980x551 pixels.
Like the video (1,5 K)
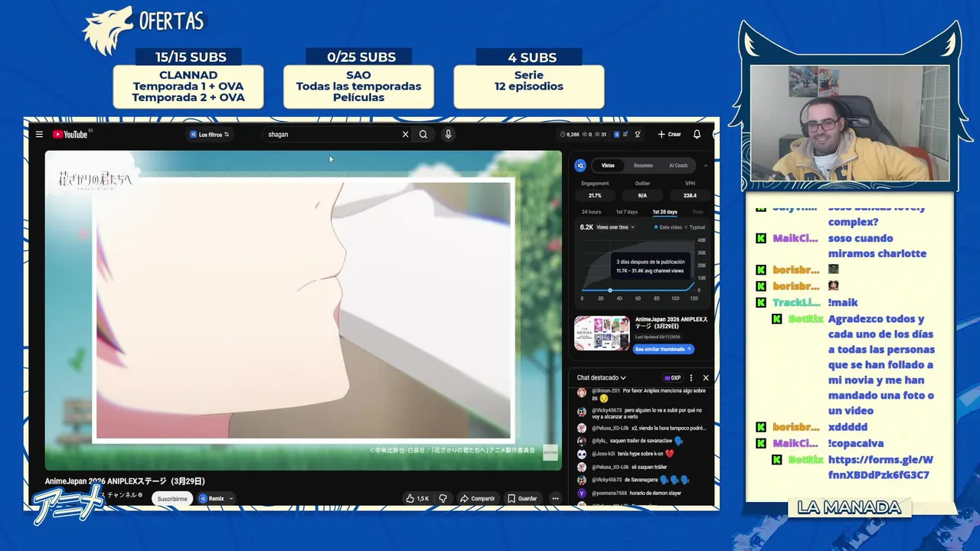tap(417, 498)
